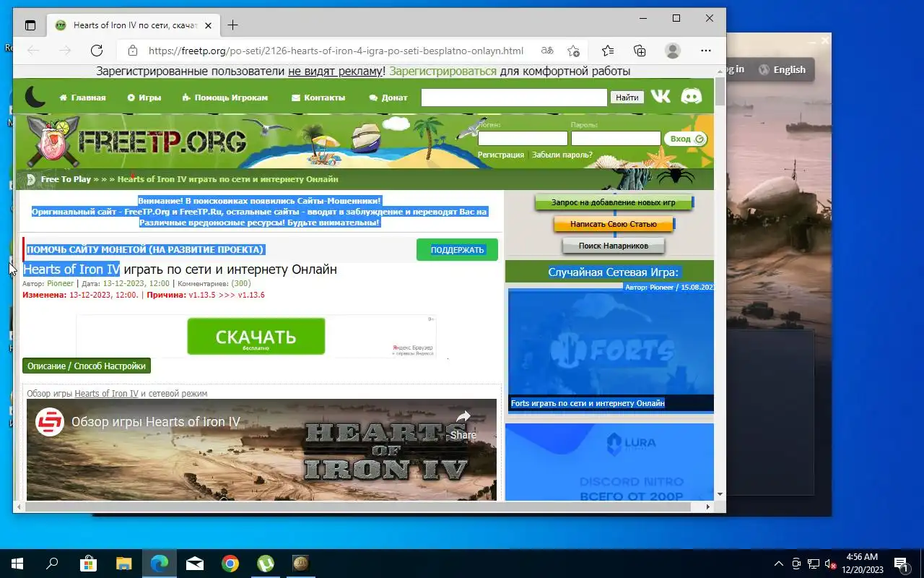
Task: Click the browser address bar URL
Action: tap(336, 51)
